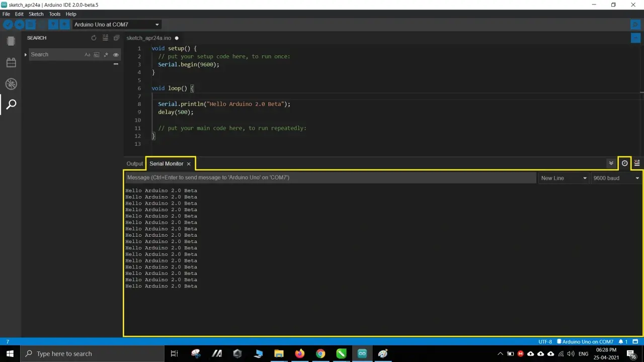Click the Serial.begin(9600); line in editor
This screenshot has height=362, width=644.
[x=189, y=64]
